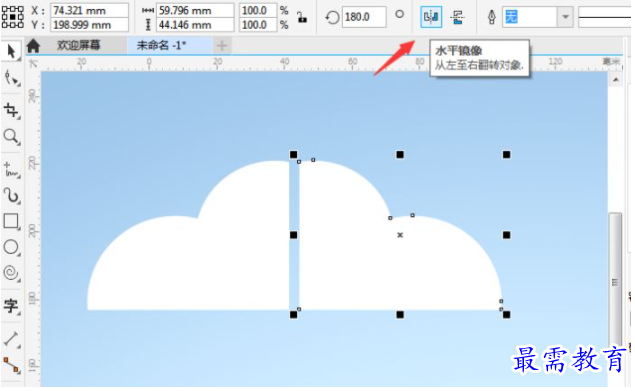Select the Crop tool
Viewport: 635px width, 391px height.
pyautogui.click(x=11, y=110)
